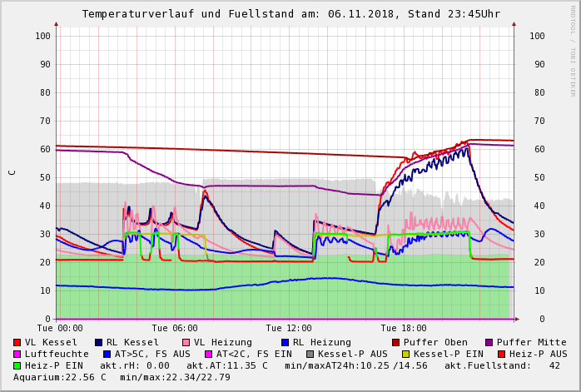This screenshot has width=581, height=392.
Task: Select the magenta Luftfeuchte legend swatch
Action: coord(17,355)
